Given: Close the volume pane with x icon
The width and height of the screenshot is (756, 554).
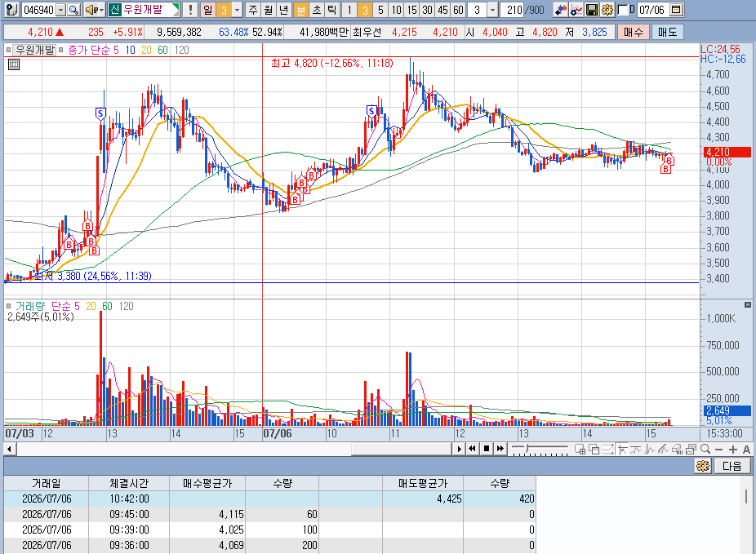Looking at the screenshot, I should tap(747, 305).
